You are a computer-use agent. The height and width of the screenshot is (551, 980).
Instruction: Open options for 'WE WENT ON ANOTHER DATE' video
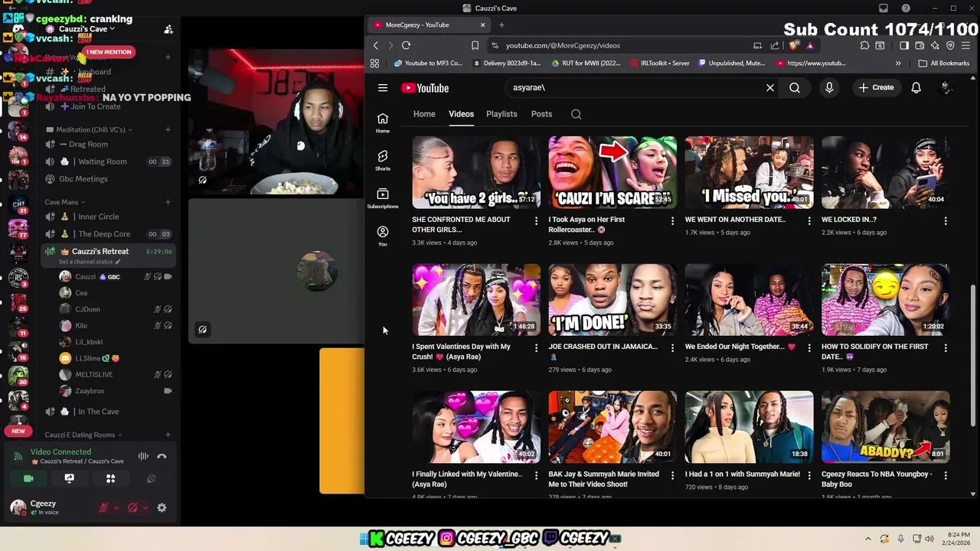tap(808, 220)
